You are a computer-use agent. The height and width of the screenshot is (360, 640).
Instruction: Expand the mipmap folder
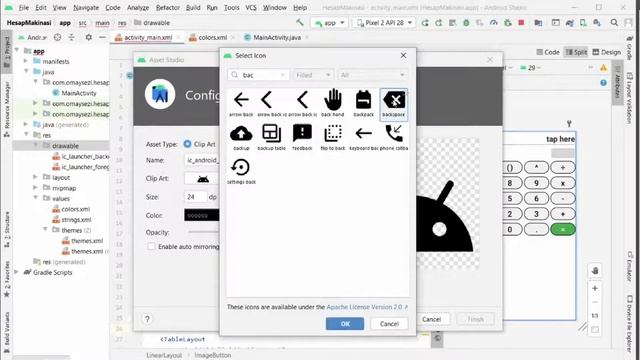point(36,188)
